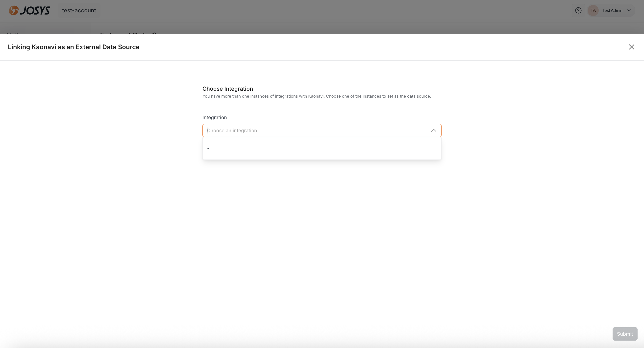This screenshot has width=644, height=348.
Task: Click the Choose Integration heading
Action: pyautogui.click(x=227, y=89)
